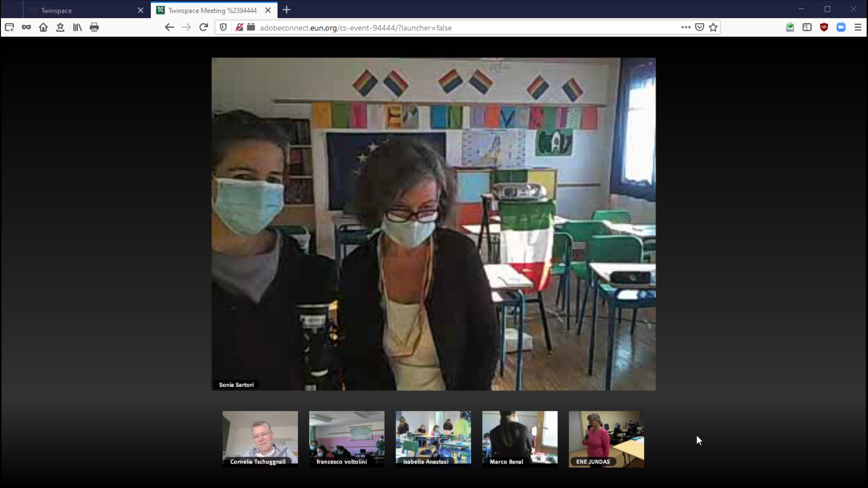868x488 pixels.
Task: Show tracking protection shield info
Action: (223, 27)
